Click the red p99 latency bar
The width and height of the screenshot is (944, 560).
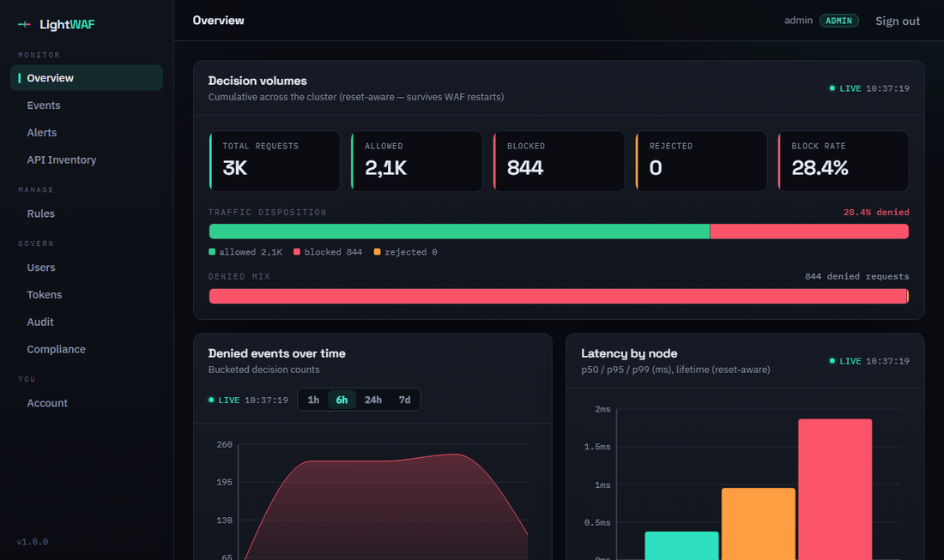tap(835, 490)
